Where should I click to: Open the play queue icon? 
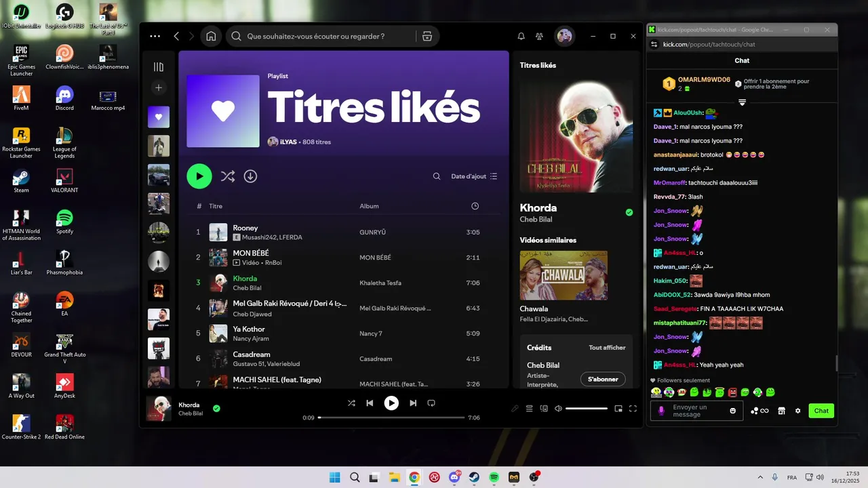(x=530, y=409)
